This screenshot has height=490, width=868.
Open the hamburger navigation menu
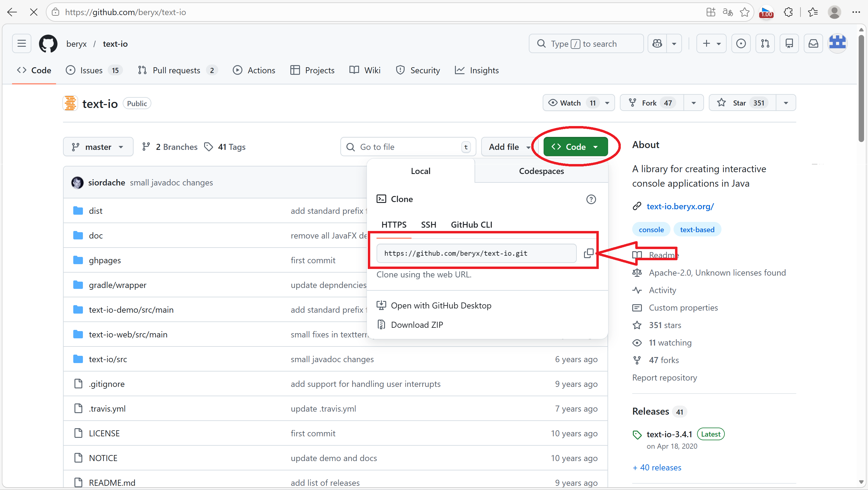click(22, 44)
